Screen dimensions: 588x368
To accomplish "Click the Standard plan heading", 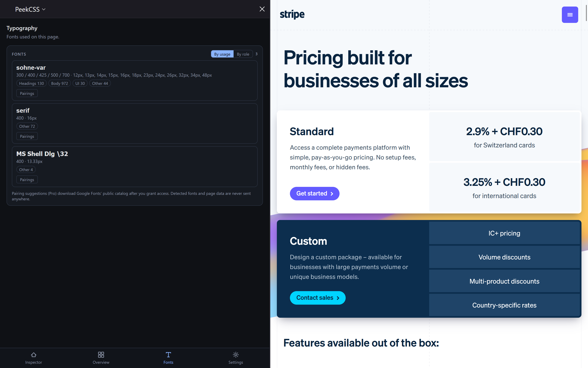I will (x=312, y=131).
